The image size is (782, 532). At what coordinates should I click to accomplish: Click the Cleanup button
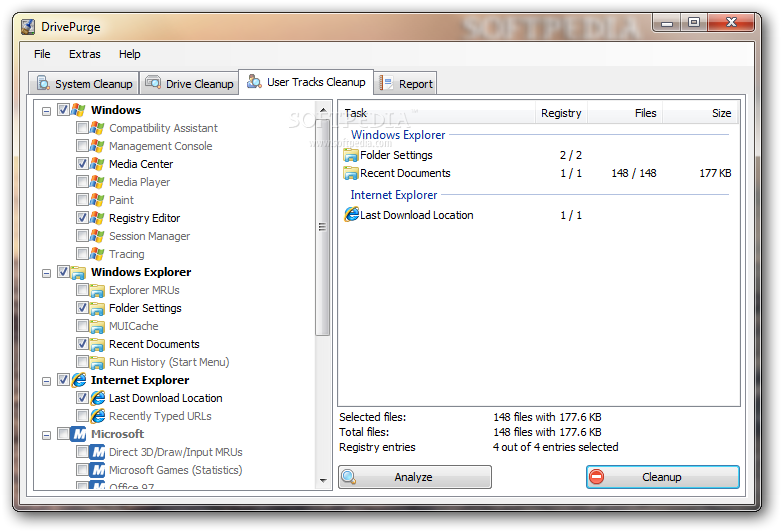point(662,477)
